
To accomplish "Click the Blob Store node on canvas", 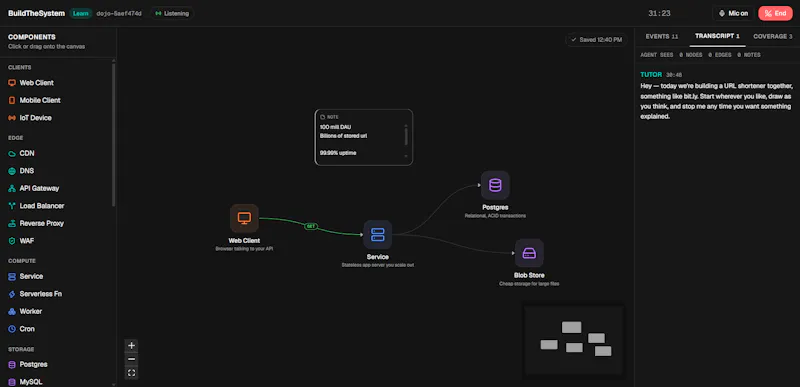I will pyautogui.click(x=529, y=253).
